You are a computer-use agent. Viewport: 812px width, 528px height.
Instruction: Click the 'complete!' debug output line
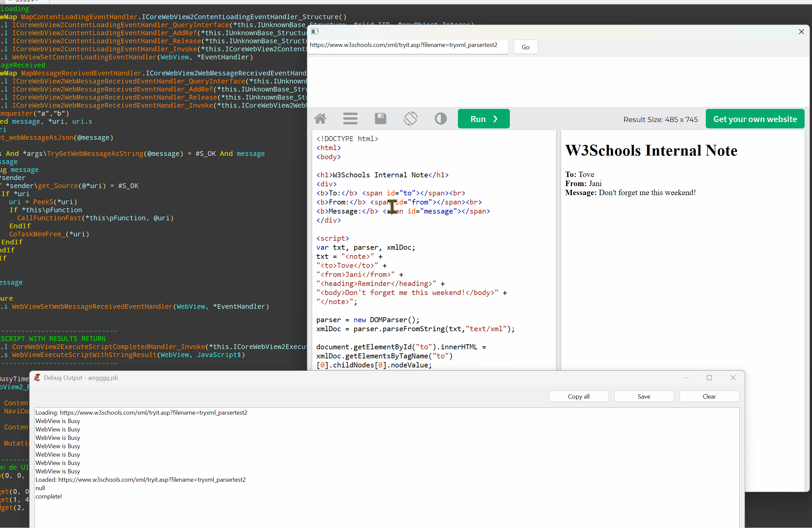(x=49, y=496)
